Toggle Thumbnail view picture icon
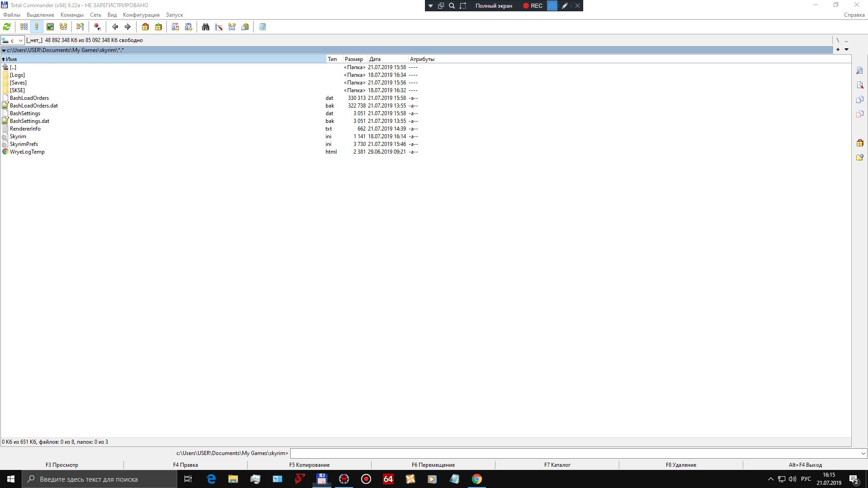Image resolution: width=868 pixels, height=488 pixels. (x=50, y=27)
